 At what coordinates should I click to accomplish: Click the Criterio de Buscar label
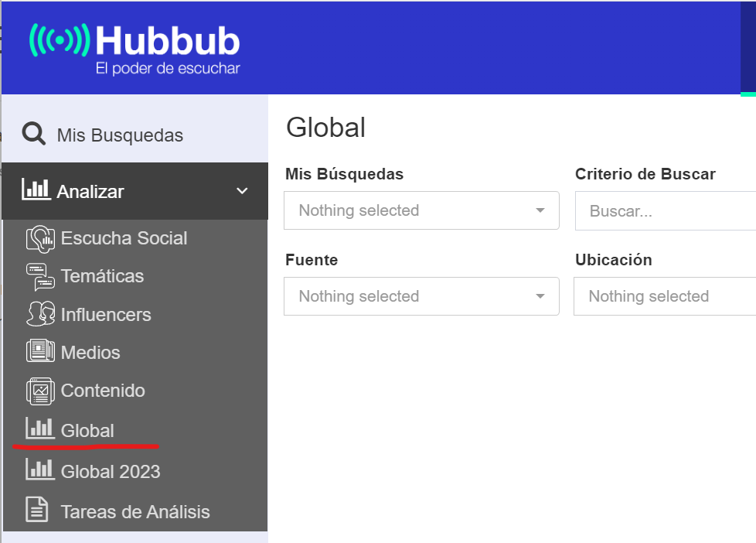645,174
